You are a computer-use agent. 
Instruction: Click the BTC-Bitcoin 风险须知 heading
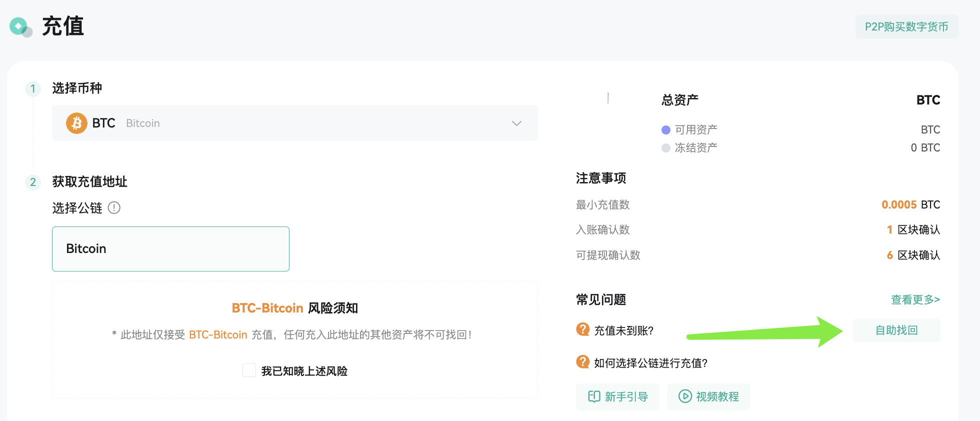pyautogui.click(x=295, y=308)
